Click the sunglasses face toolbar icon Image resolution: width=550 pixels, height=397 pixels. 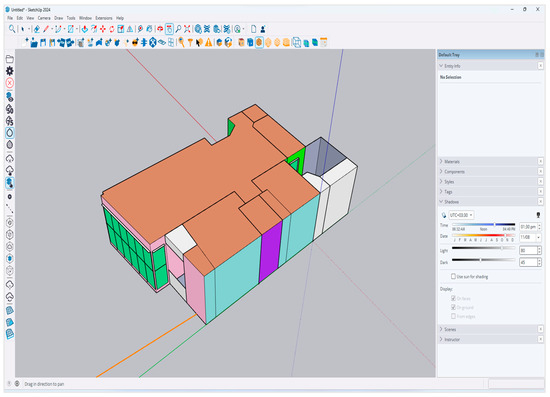[135, 43]
